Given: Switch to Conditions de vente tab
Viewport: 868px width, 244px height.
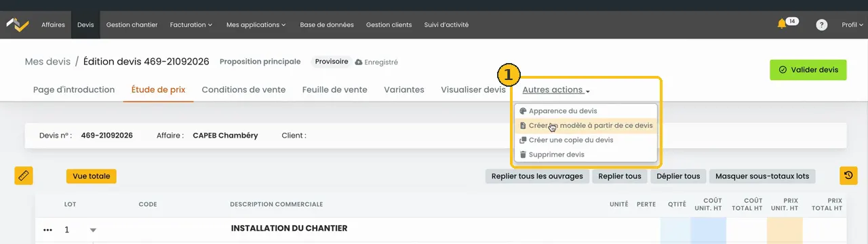Looking at the screenshot, I should (x=243, y=89).
